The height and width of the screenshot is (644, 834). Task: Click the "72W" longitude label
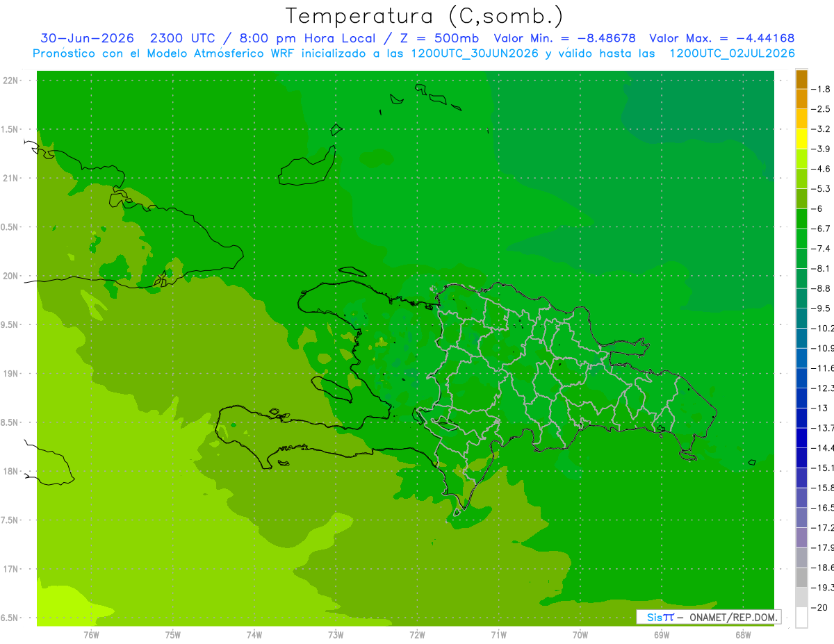pyautogui.click(x=417, y=634)
